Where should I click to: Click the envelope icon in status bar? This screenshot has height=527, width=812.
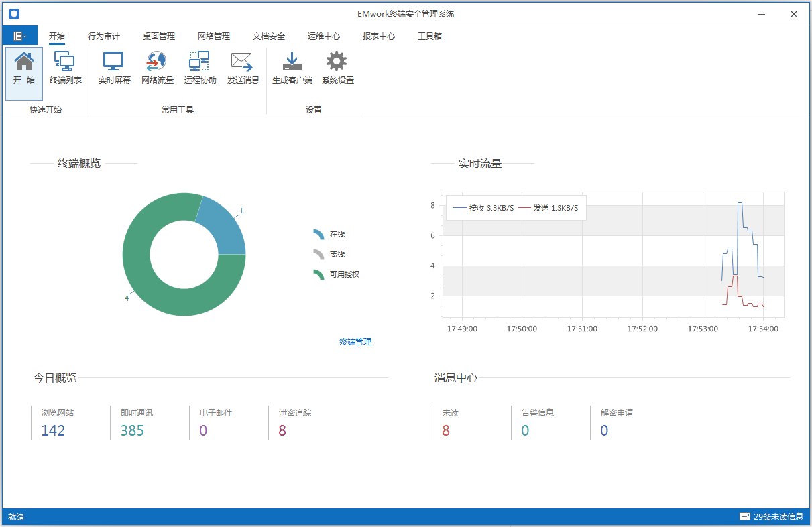(744, 516)
